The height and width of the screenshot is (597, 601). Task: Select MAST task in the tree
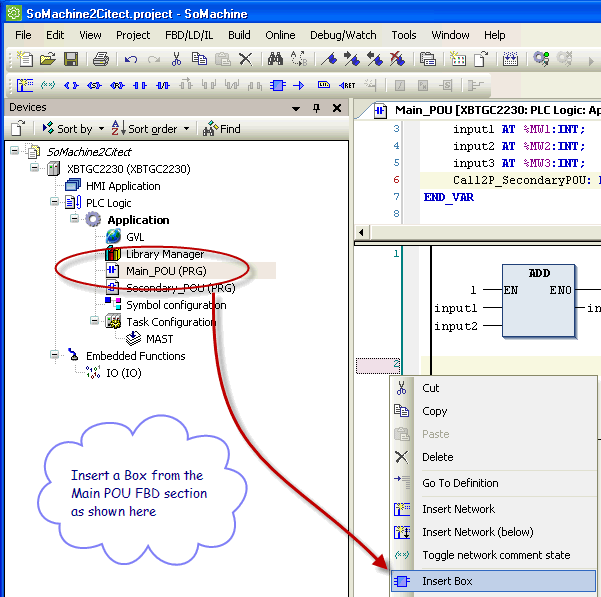159,339
